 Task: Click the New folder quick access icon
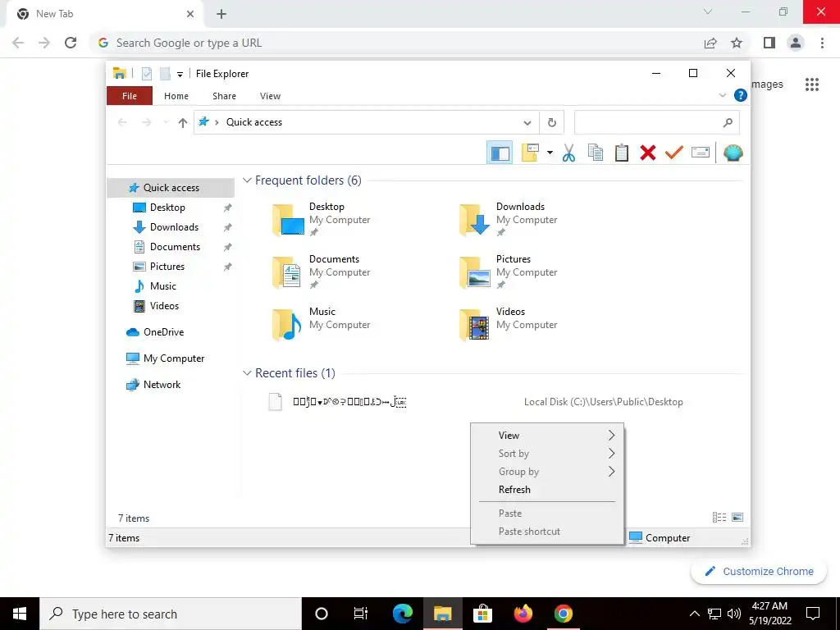pyautogui.click(x=165, y=74)
